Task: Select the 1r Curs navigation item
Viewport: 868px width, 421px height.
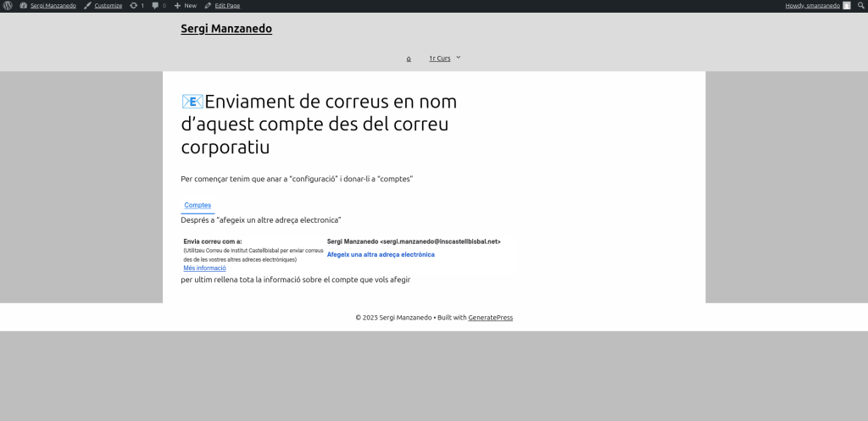Action: pyautogui.click(x=439, y=58)
